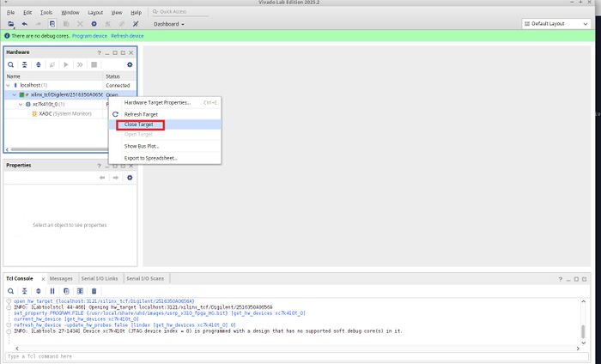Switch to the Serial I/O Scans tab
This screenshot has width=601, height=364.
click(145, 278)
